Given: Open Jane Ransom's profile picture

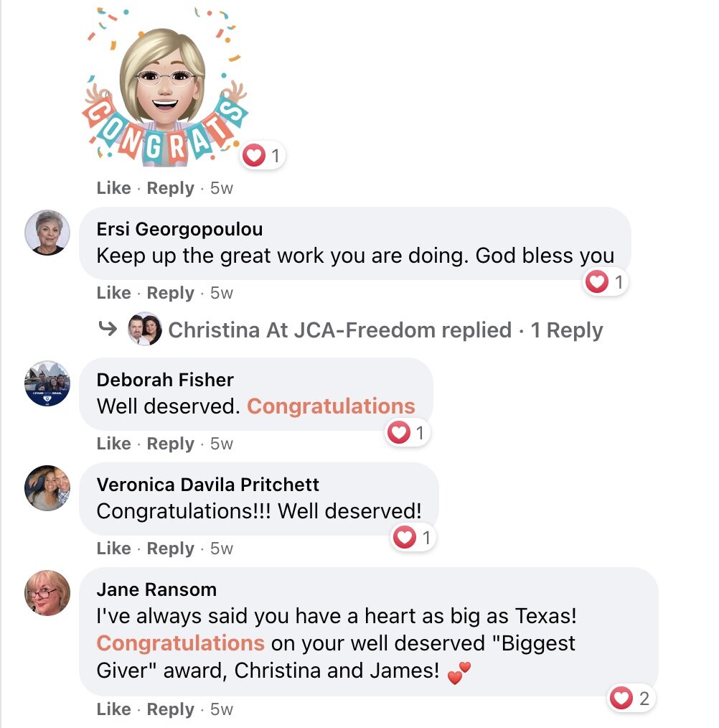Looking at the screenshot, I should pos(47,593).
